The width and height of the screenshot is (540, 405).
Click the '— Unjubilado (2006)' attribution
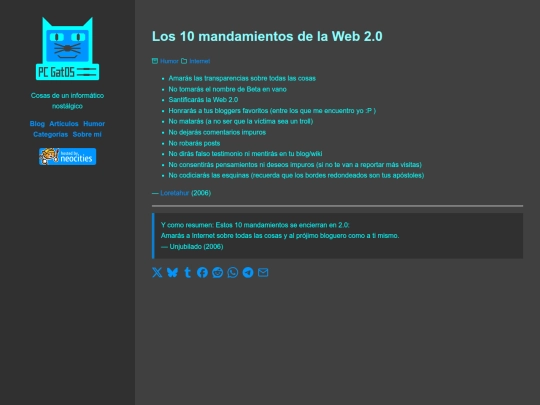[192, 247]
